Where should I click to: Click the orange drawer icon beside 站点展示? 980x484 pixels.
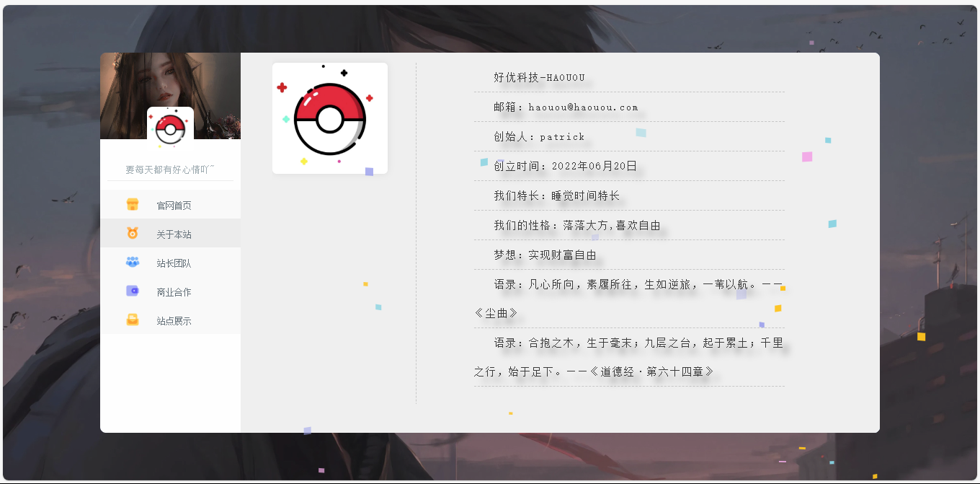(x=133, y=320)
